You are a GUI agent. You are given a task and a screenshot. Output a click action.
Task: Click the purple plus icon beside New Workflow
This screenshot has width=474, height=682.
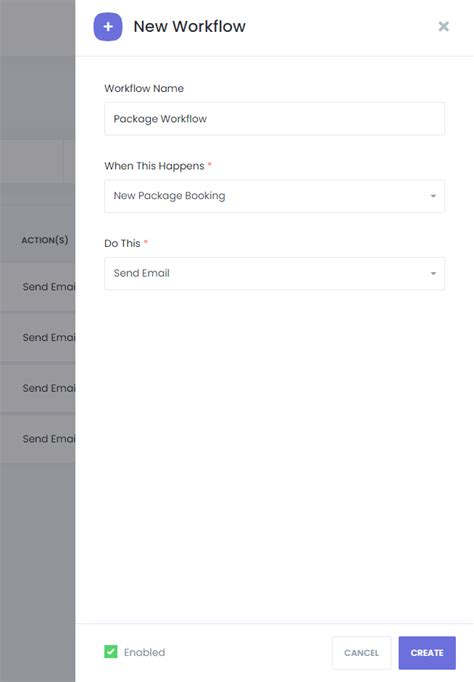point(108,27)
